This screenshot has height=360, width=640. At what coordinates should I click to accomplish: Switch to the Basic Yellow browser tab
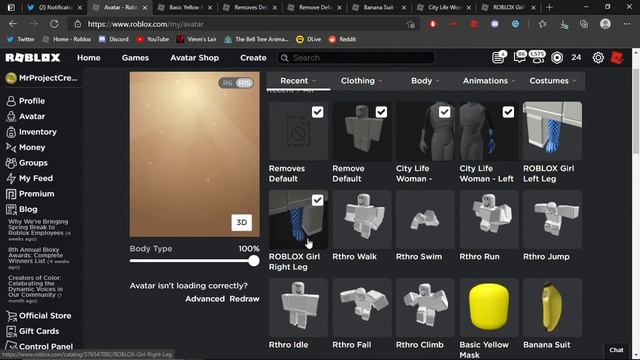(185, 7)
